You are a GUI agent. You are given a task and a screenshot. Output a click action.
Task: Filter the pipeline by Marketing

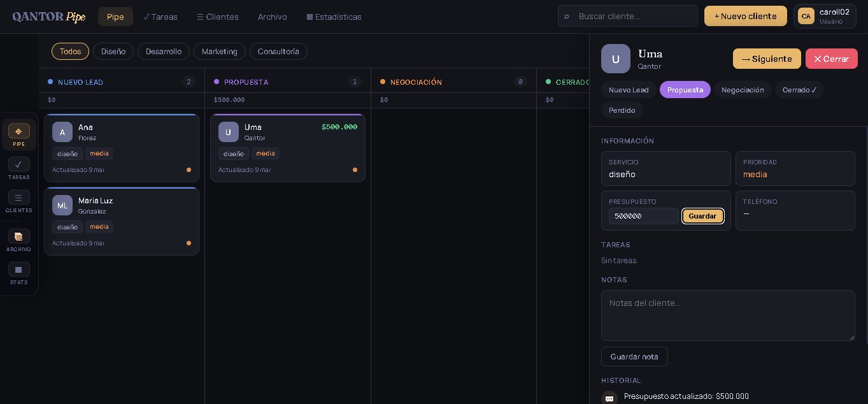coord(219,51)
